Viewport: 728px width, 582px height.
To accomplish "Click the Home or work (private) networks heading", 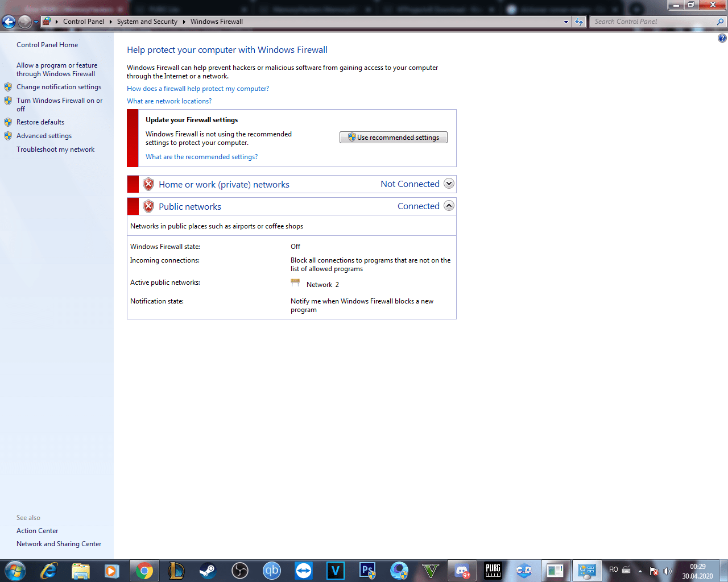I will point(224,185).
